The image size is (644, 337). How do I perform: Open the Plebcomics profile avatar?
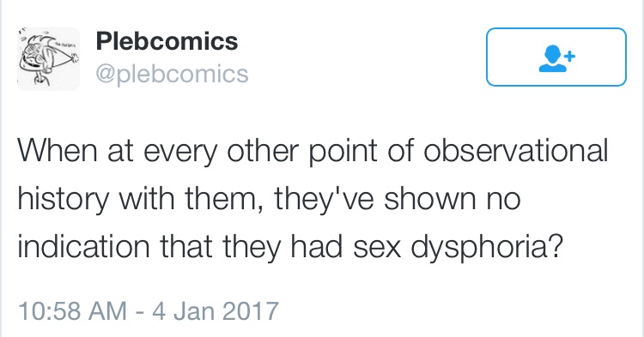tap(48, 59)
